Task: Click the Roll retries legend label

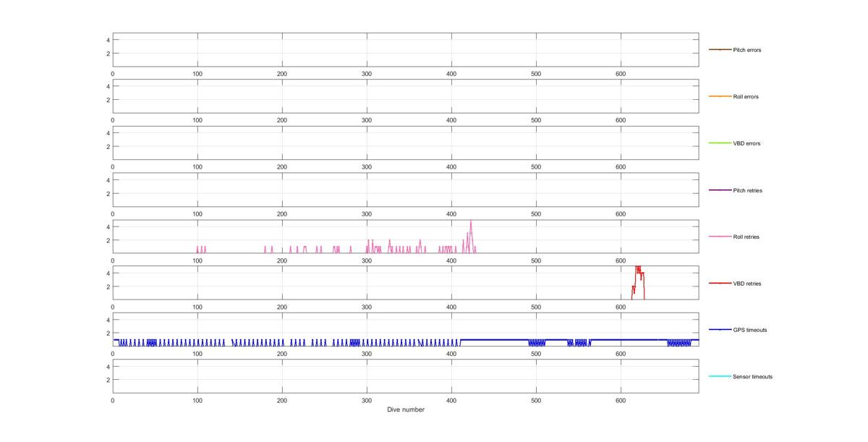Action: pyautogui.click(x=746, y=237)
